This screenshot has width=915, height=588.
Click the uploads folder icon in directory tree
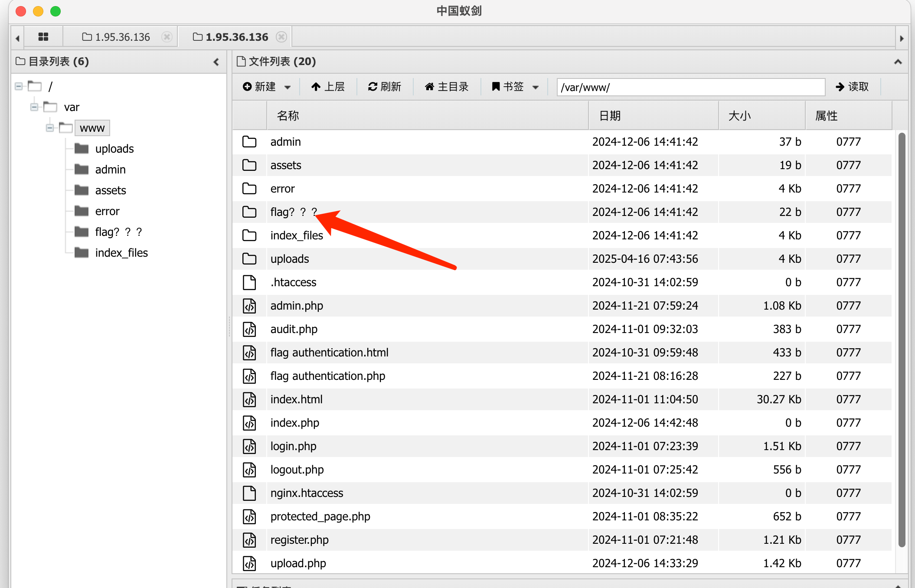click(82, 149)
